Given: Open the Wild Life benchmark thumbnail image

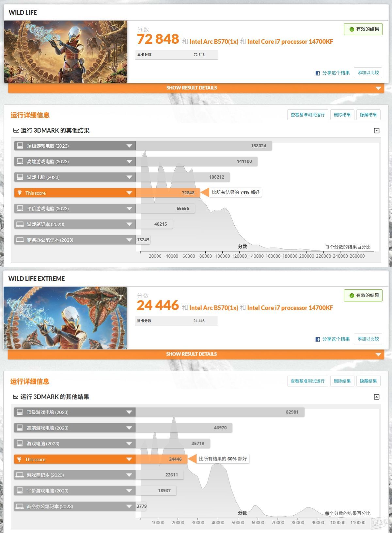Looking at the screenshot, I should (x=65, y=52).
